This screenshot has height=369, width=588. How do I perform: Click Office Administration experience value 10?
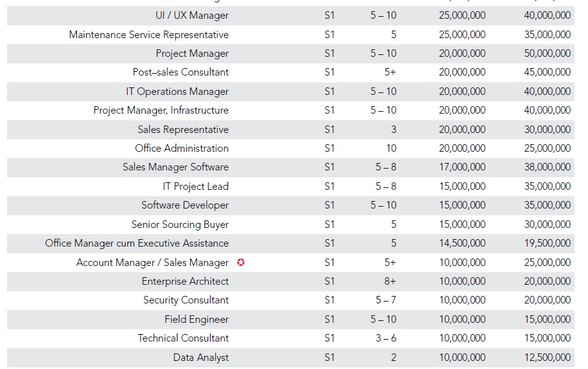391,149
